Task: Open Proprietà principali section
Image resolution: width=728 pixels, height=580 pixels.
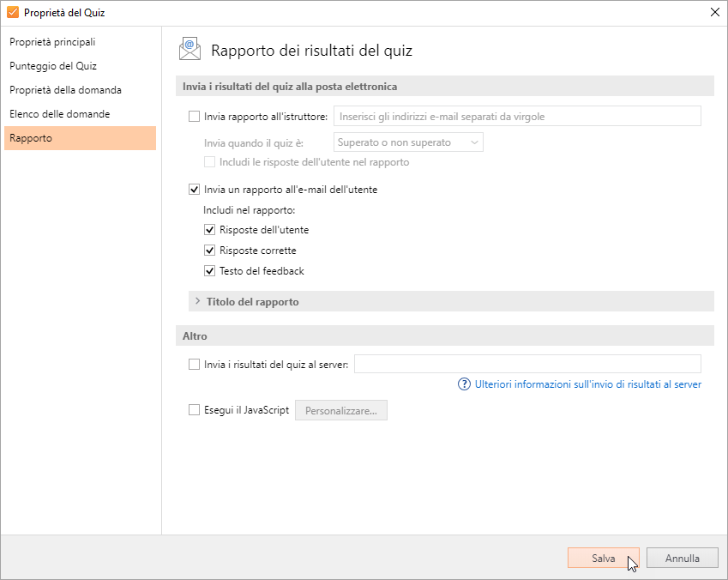Action: [x=52, y=42]
